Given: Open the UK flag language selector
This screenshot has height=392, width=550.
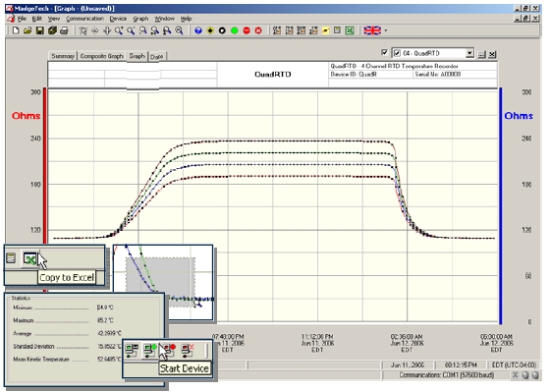Looking at the screenshot, I should (x=375, y=30).
